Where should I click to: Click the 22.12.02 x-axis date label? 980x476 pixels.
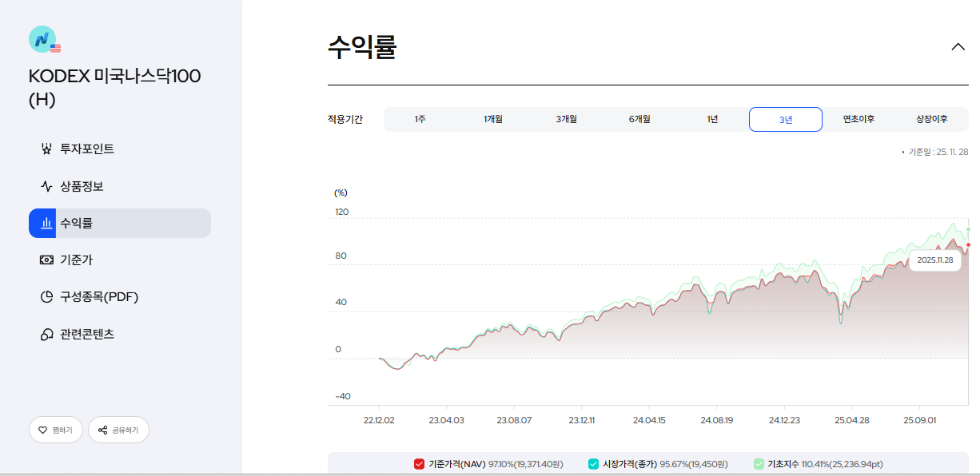pos(379,418)
